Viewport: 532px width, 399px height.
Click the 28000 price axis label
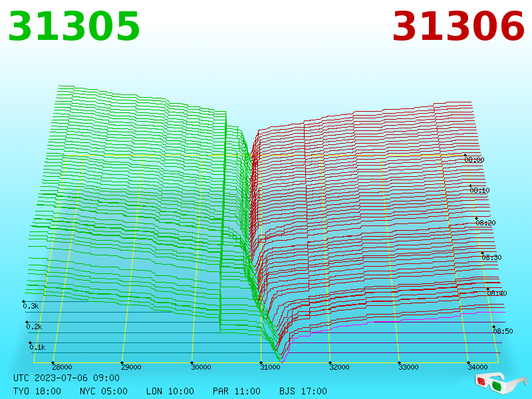(62, 367)
